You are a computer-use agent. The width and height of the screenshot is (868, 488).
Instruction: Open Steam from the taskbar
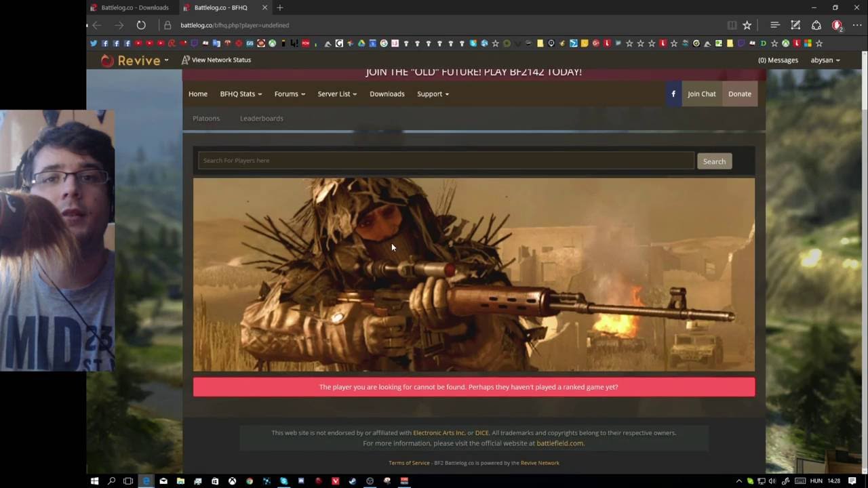coord(352,481)
